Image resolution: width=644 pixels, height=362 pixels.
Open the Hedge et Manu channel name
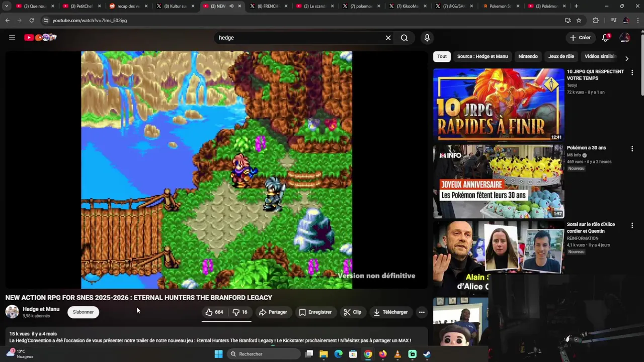pos(41,309)
